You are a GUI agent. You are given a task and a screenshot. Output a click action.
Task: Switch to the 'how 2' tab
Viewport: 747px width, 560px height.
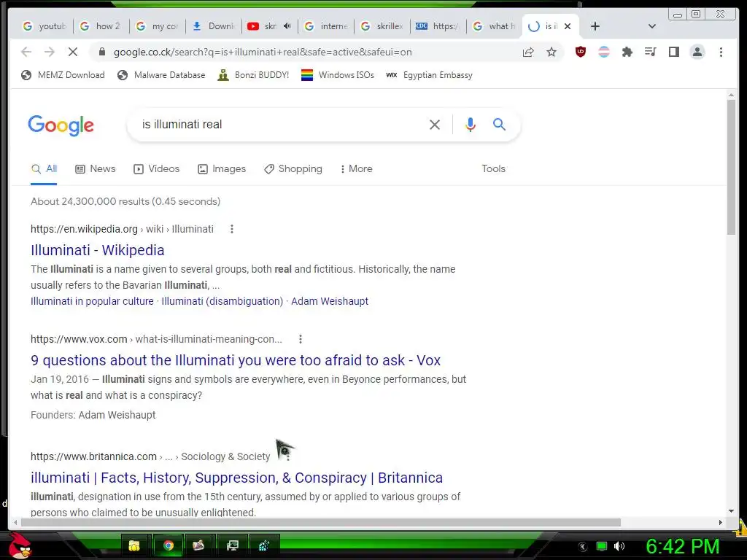point(101,26)
